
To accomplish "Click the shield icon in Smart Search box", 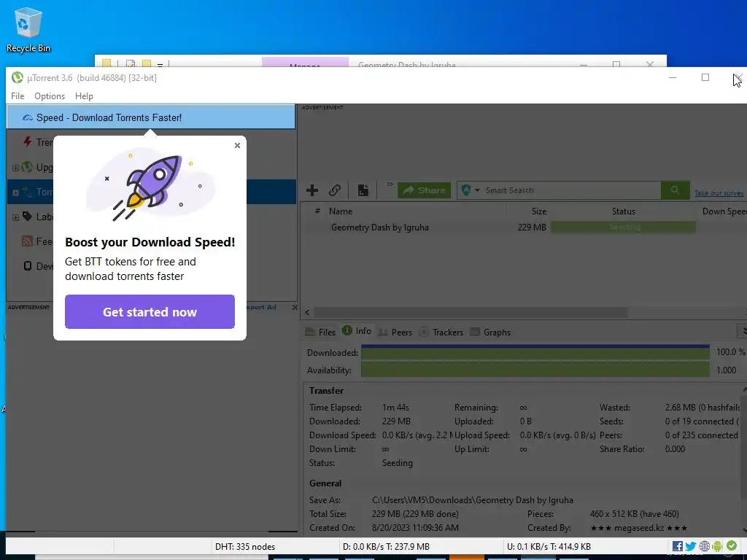I will pos(466,190).
